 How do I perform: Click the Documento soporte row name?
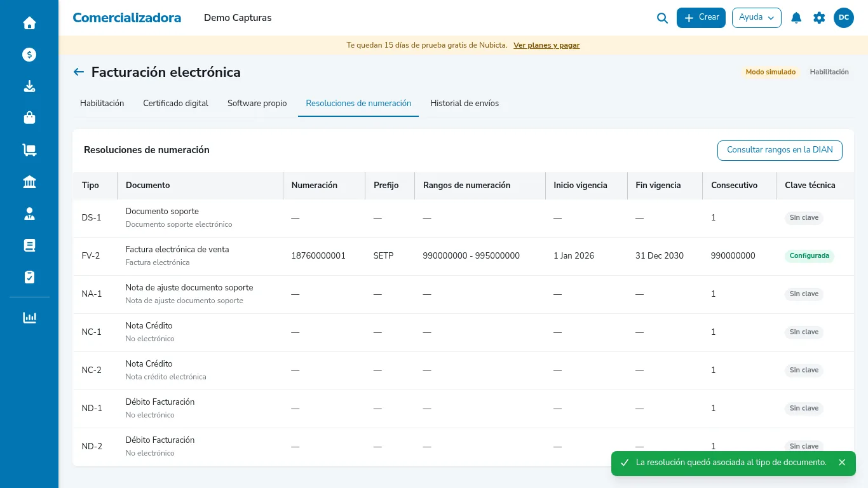click(x=162, y=212)
